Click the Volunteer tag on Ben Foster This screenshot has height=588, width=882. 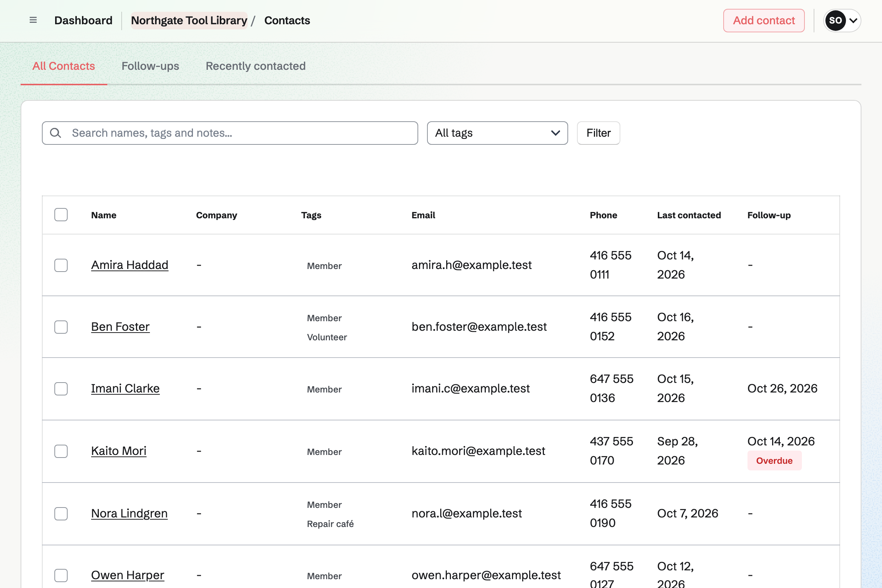pos(327,337)
